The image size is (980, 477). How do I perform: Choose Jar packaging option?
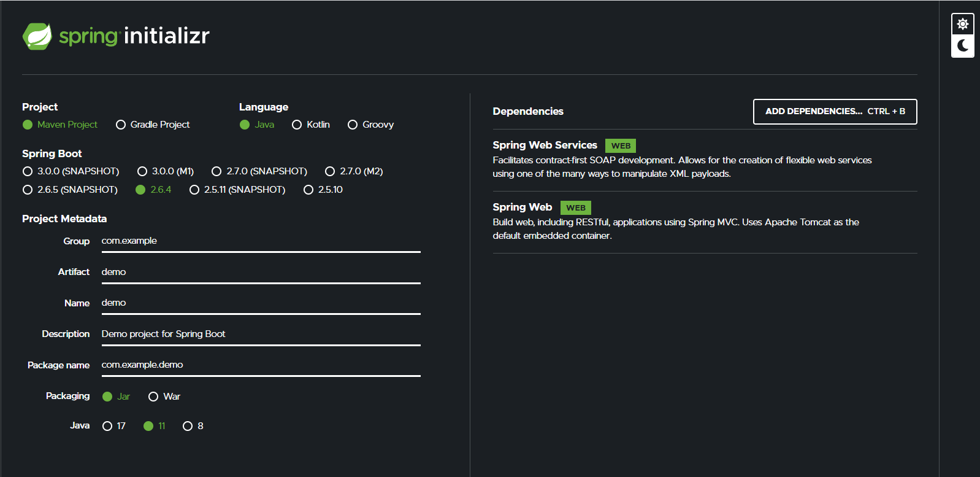pyautogui.click(x=116, y=397)
